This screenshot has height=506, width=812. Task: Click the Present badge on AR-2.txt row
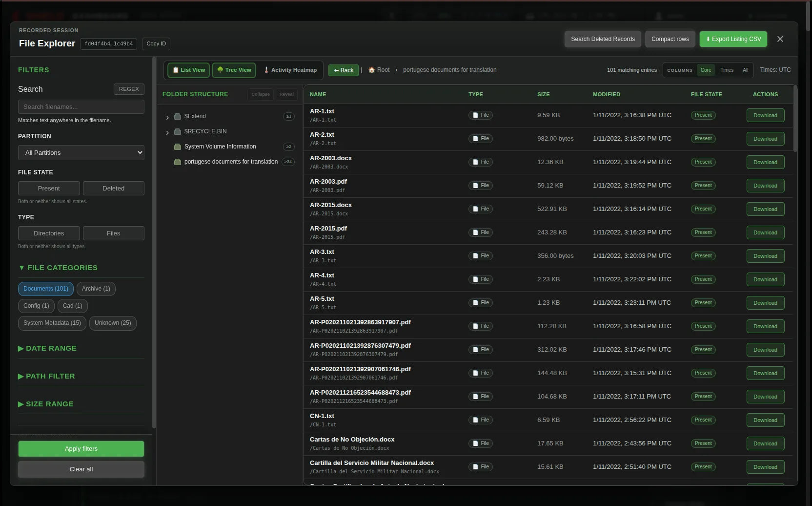pyautogui.click(x=703, y=139)
